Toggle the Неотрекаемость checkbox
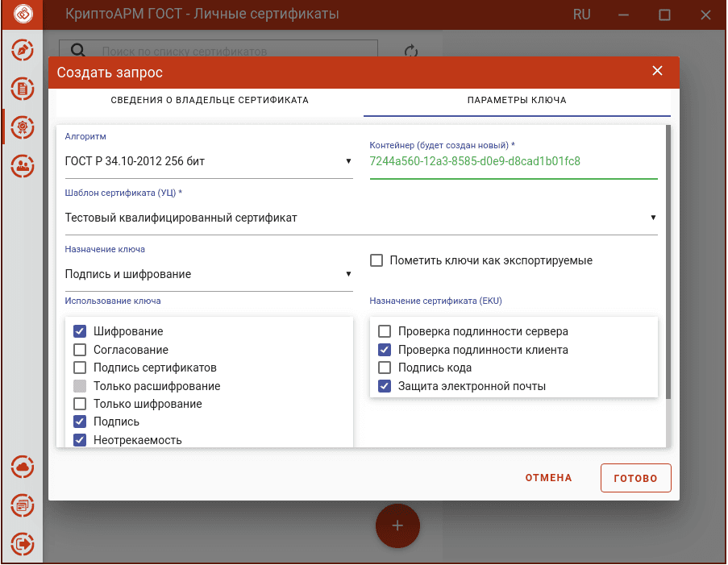 [x=80, y=439]
